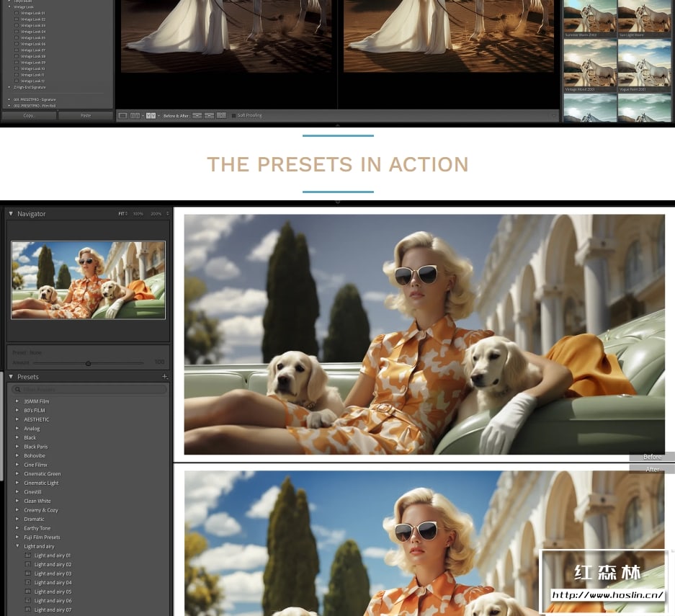Expand the Creamy & Cozy preset group
675x616 pixels.
coord(17,509)
